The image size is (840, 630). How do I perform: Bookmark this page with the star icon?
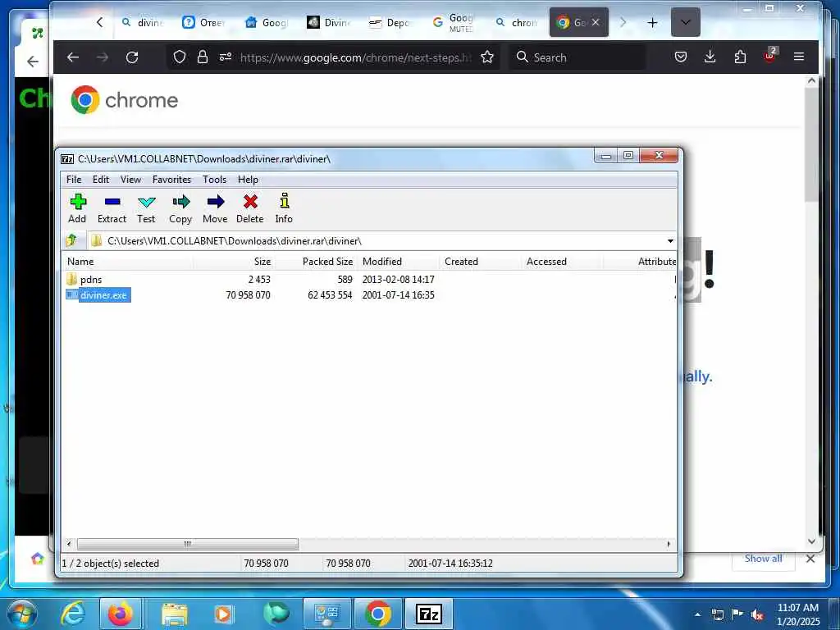487,57
